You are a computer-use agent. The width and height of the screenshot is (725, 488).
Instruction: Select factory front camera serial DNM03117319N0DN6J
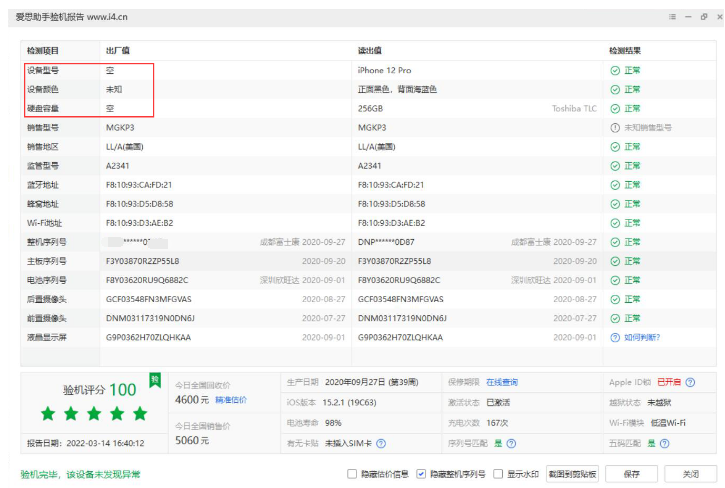[150, 318]
